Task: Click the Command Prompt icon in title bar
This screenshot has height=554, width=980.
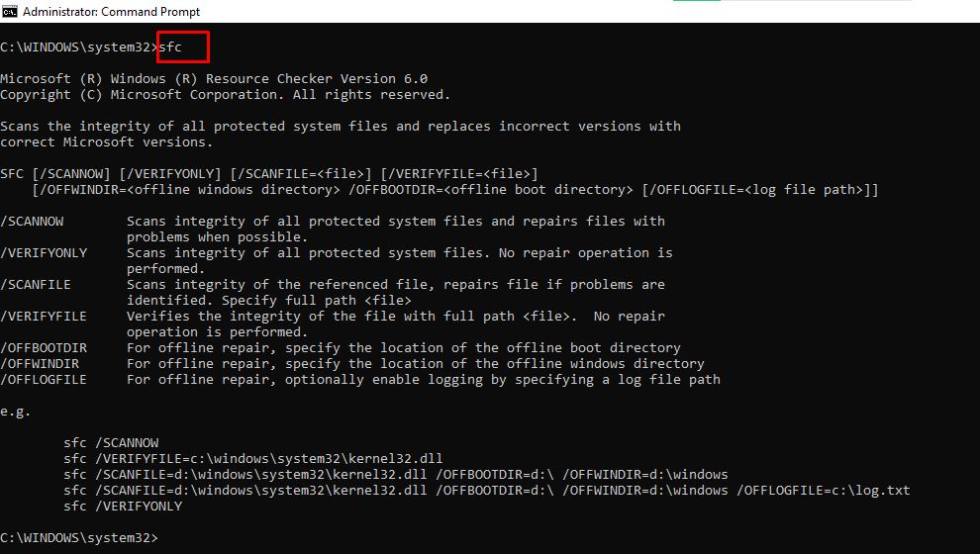Action: click(9, 12)
